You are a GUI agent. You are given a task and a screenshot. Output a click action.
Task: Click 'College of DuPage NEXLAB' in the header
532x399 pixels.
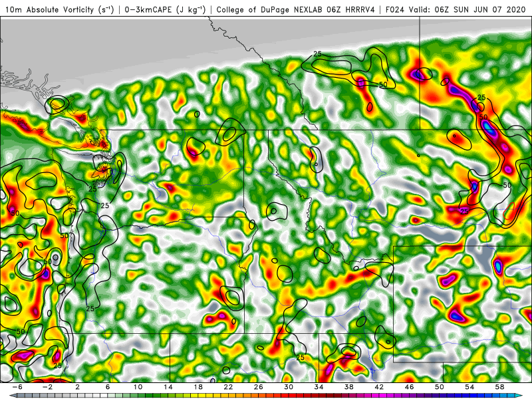coord(270,9)
